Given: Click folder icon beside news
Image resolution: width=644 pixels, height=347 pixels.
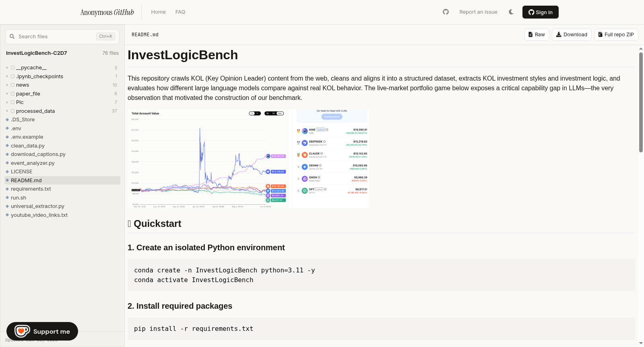Looking at the screenshot, I should pos(12,85).
